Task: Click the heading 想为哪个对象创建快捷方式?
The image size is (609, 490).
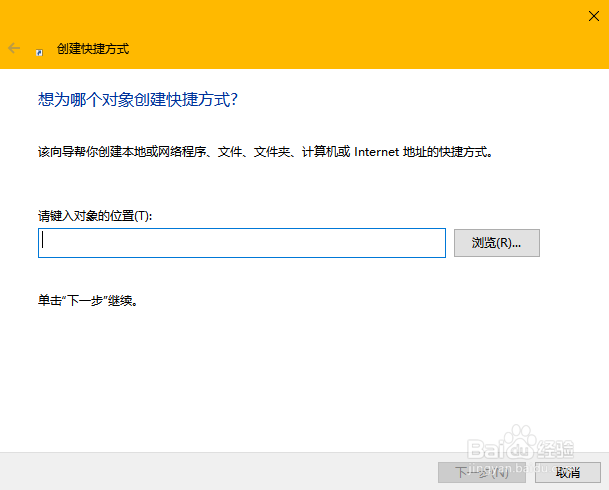Action: (x=138, y=100)
